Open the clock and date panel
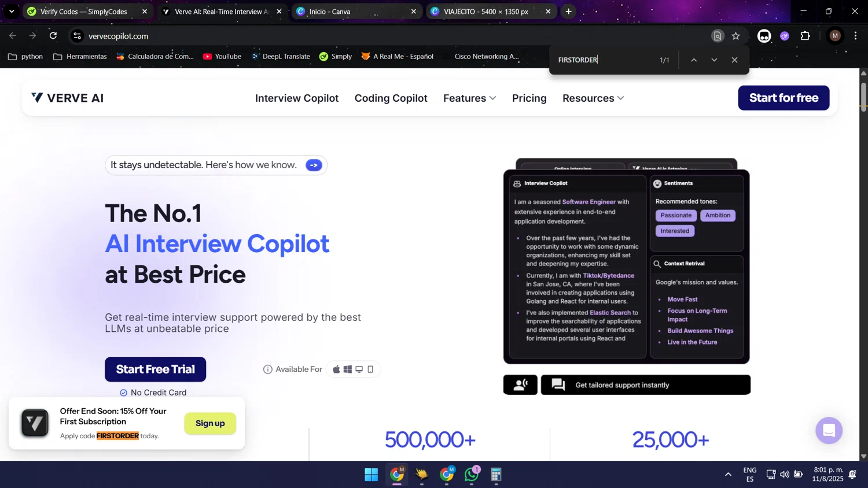Viewport: 868px width, 488px height. coord(827,475)
